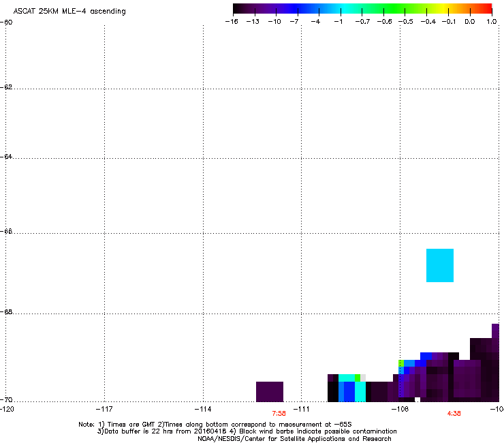Click the isolated cyan data cell near -67

440,265
